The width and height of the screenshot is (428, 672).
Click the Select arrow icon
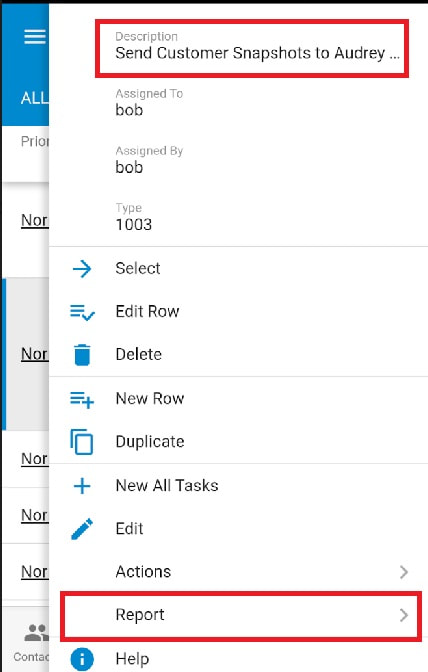pos(82,269)
